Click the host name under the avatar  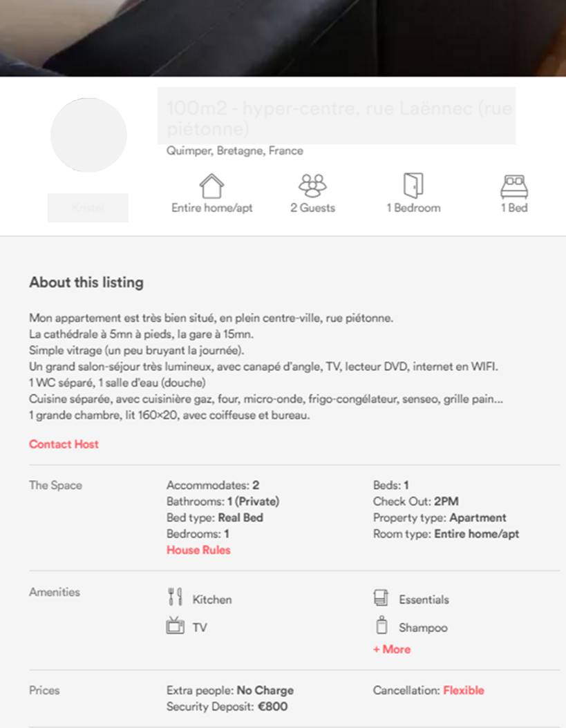(88, 208)
